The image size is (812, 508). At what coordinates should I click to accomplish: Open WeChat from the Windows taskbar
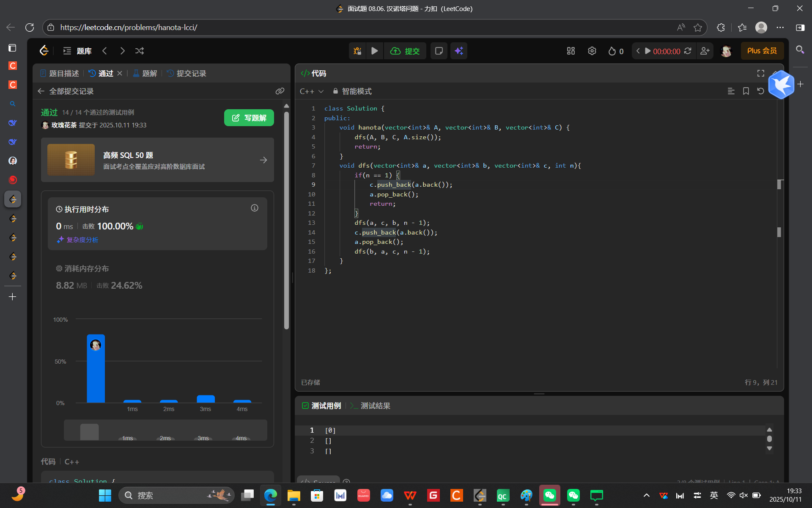[x=549, y=495]
